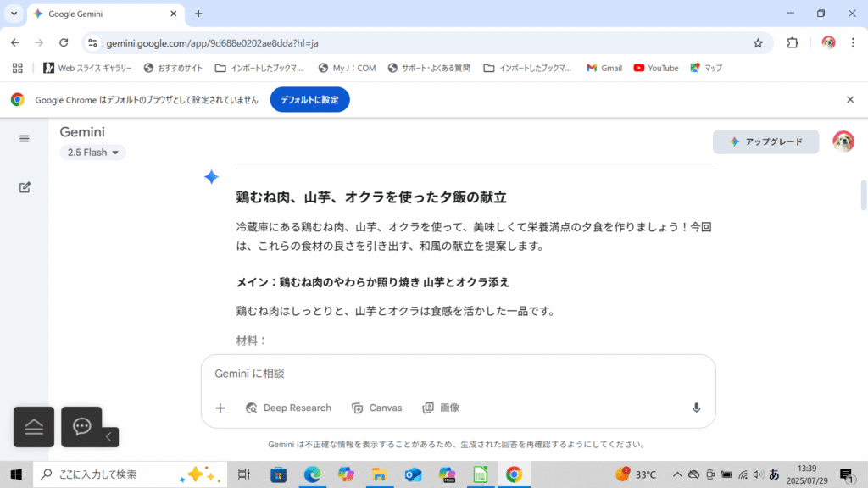The width and height of the screenshot is (868, 488).
Task: Open the My J：COM bookmark
Action: click(347, 68)
